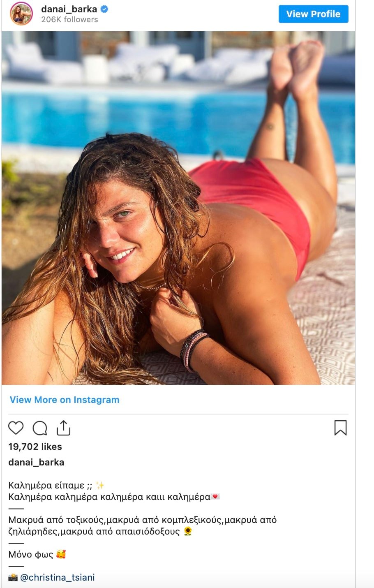Click the smiling hearts emoji after Μόνο φως
Image resolution: width=374 pixels, height=588 pixels.
[61, 554]
